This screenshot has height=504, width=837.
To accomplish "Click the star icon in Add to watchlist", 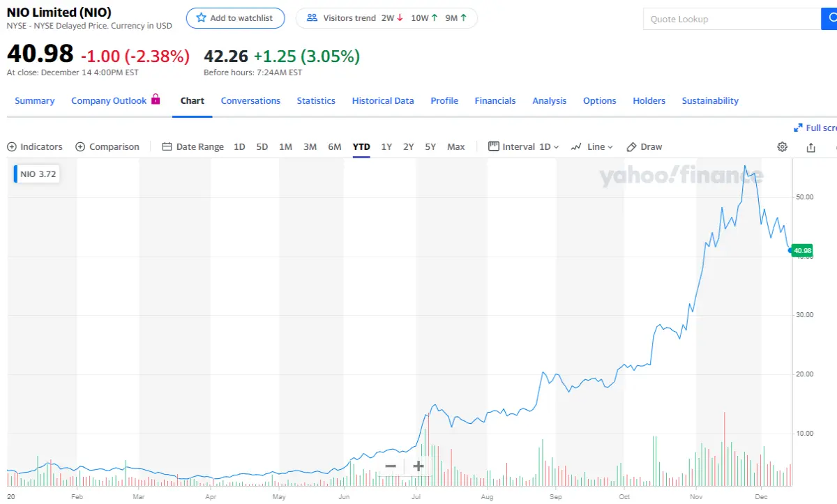I will click(x=201, y=18).
